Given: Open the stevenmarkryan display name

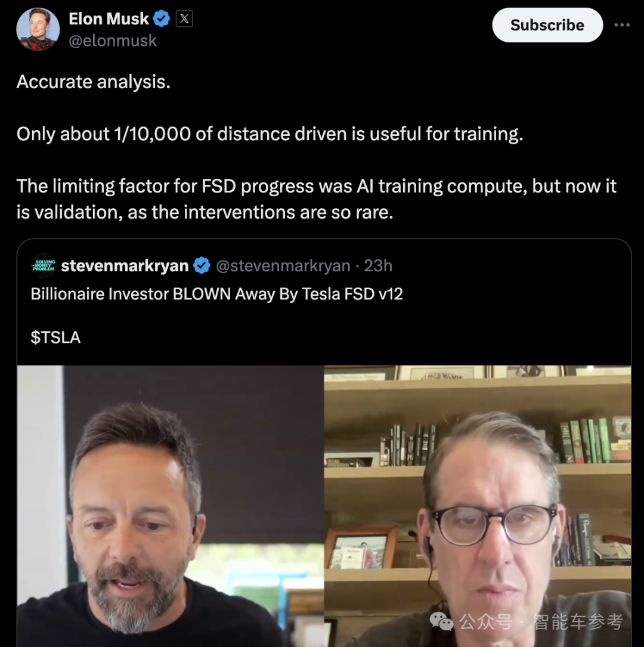Looking at the screenshot, I should click(125, 265).
